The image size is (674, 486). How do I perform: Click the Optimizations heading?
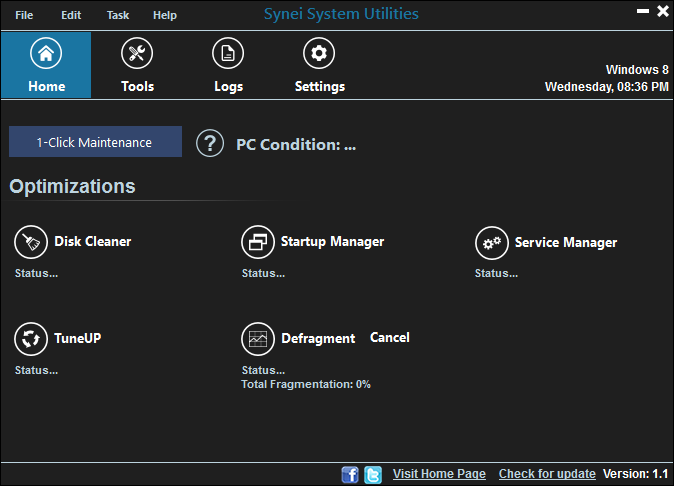coord(72,186)
